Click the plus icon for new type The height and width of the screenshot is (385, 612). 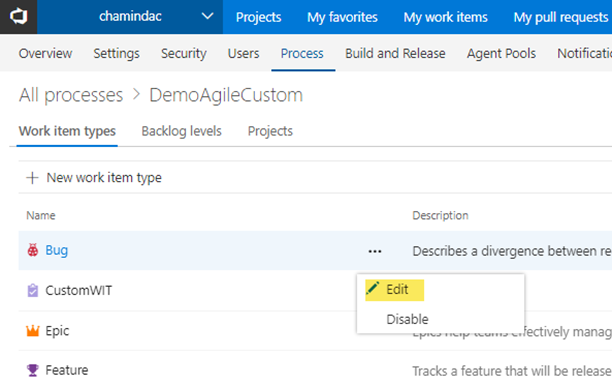pyautogui.click(x=32, y=178)
